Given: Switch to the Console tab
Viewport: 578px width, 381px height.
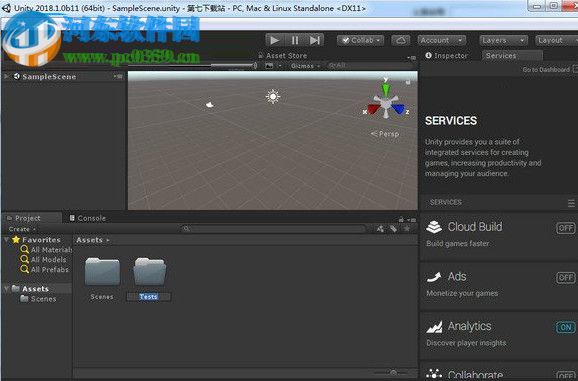Looking at the screenshot, I should (88, 218).
